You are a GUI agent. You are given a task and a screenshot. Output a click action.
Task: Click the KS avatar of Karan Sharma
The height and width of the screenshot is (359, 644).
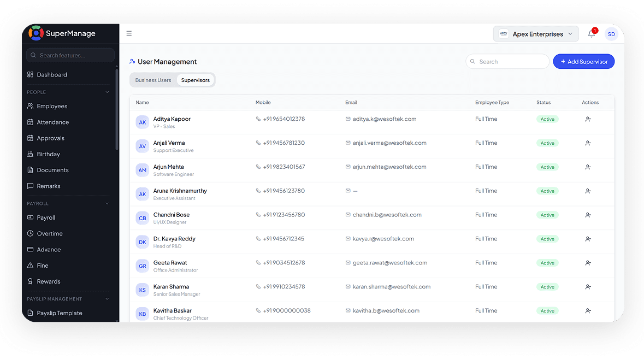coord(143,290)
